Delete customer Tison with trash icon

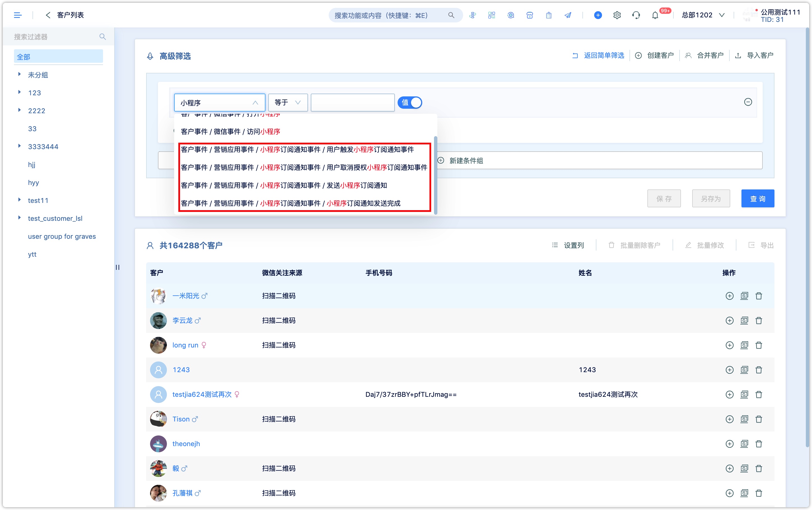click(759, 419)
